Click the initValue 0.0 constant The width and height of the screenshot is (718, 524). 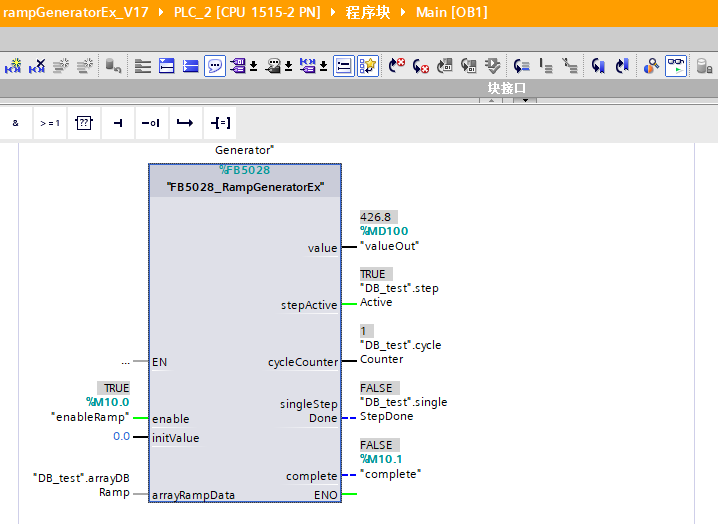(x=121, y=436)
